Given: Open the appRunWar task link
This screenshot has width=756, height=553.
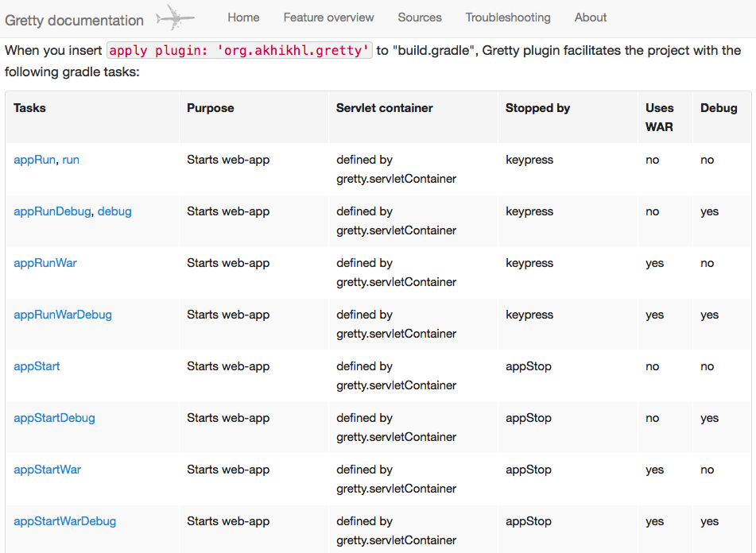Looking at the screenshot, I should click(45, 263).
